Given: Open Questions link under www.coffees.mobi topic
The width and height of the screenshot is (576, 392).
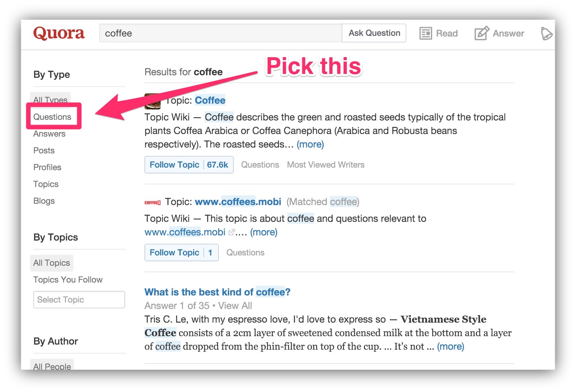Looking at the screenshot, I should (245, 252).
